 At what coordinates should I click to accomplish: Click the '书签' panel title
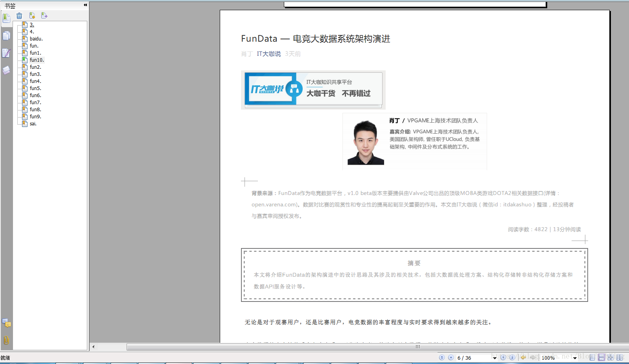pos(10,6)
